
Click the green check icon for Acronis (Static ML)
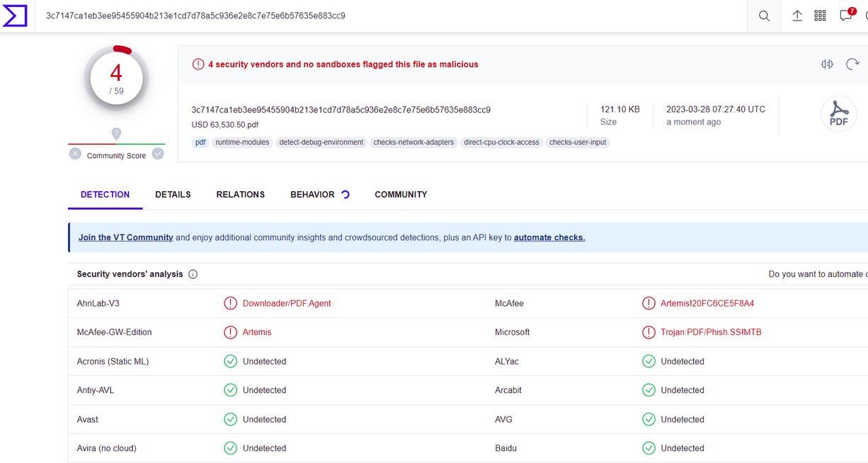tap(230, 361)
